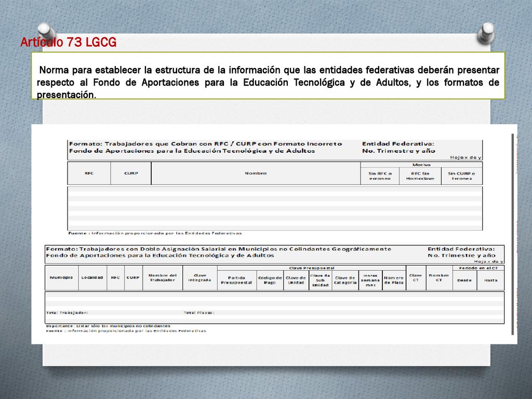Screen dimensions: 532x399
Task: Click the "Nombre" column header
Action: click(x=256, y=174)
